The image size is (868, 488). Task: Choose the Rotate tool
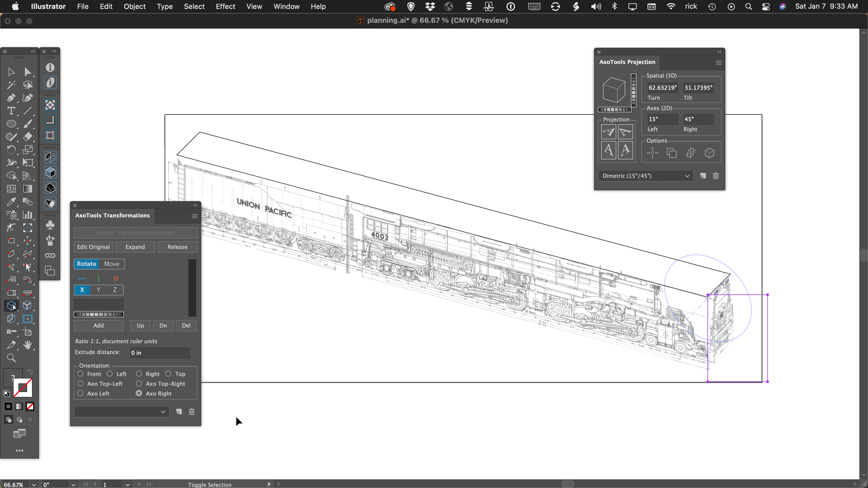[x=11, y=150]
